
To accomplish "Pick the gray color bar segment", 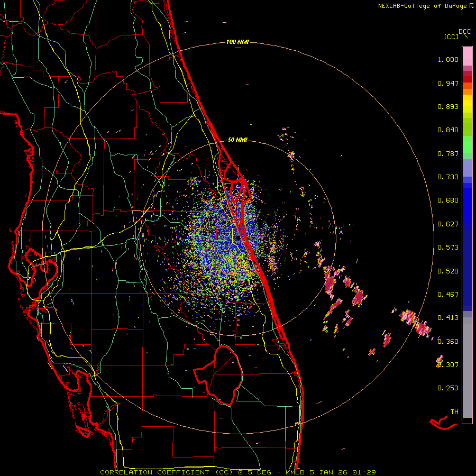I will (467, 368).
